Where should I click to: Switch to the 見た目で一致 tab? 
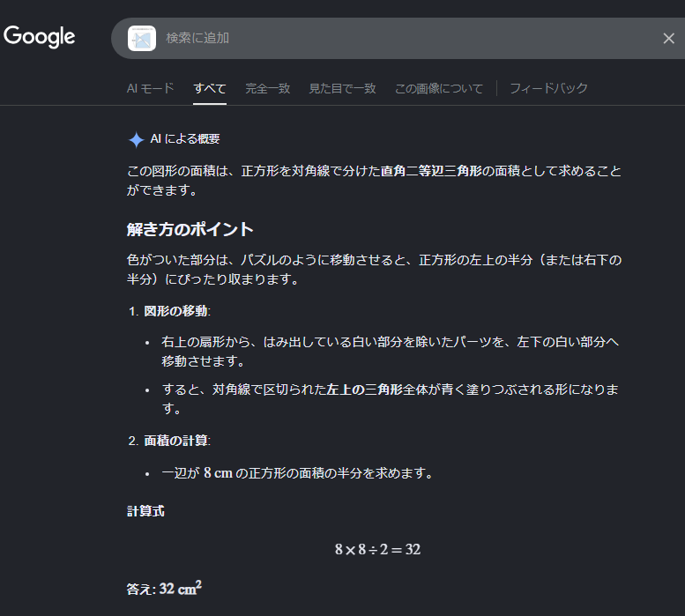click(x=342, y=88)
